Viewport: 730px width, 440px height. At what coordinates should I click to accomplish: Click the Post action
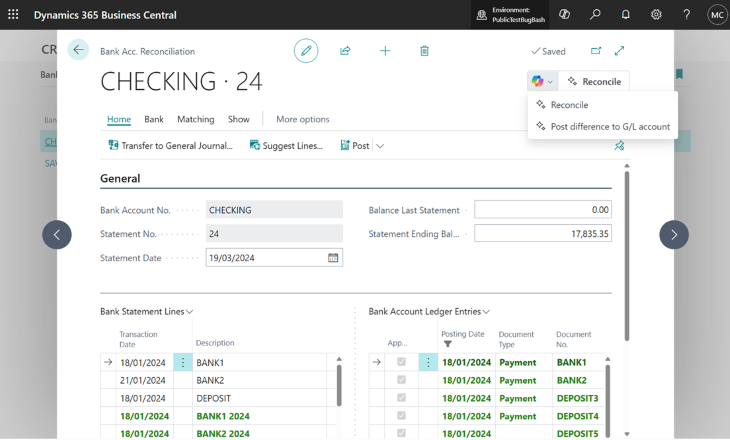point(355,146)
